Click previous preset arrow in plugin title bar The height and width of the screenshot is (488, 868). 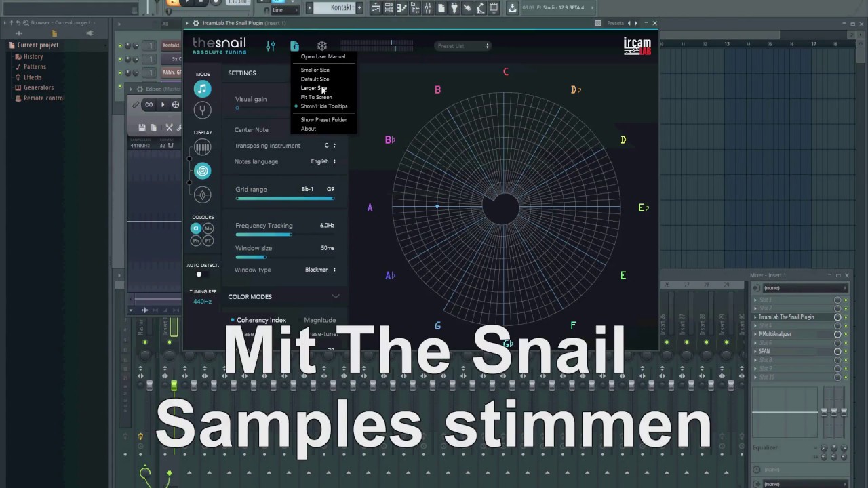[x=629, y=23]
